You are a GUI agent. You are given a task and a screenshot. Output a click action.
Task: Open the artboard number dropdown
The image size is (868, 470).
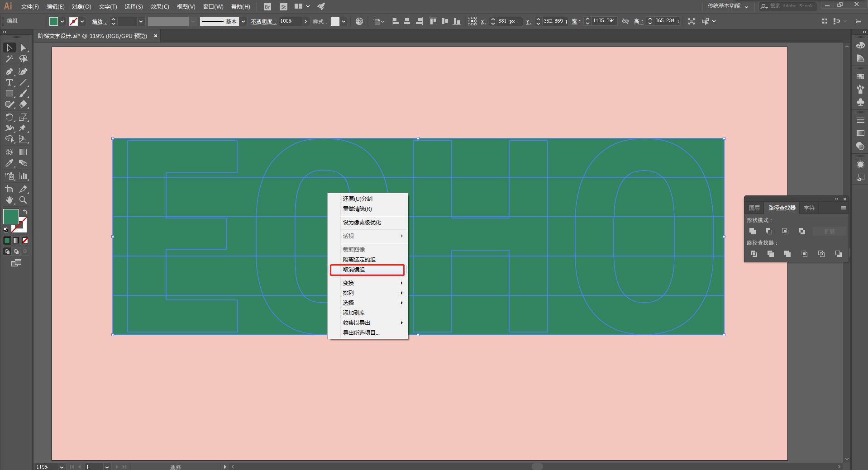tap(107, 467)
